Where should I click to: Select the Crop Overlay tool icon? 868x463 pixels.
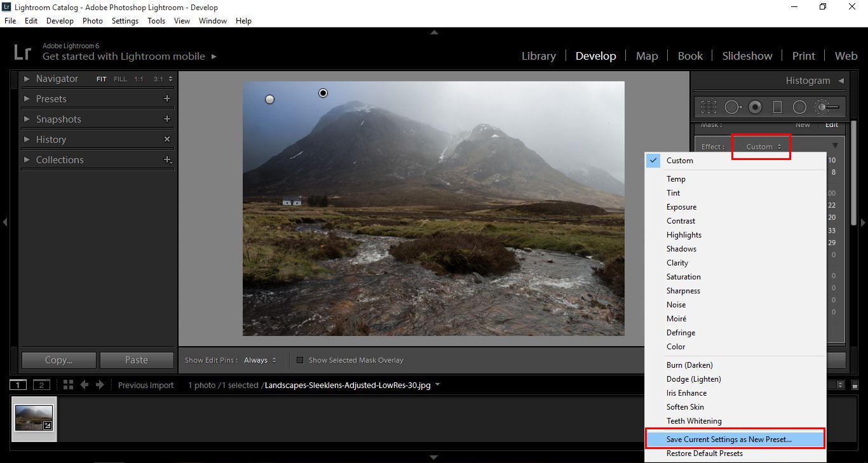(x=709, y=107)
